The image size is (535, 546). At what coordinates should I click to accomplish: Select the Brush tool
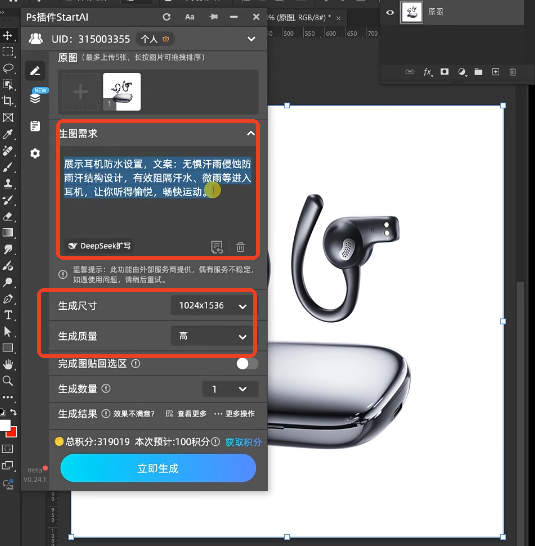coord(8,167)
